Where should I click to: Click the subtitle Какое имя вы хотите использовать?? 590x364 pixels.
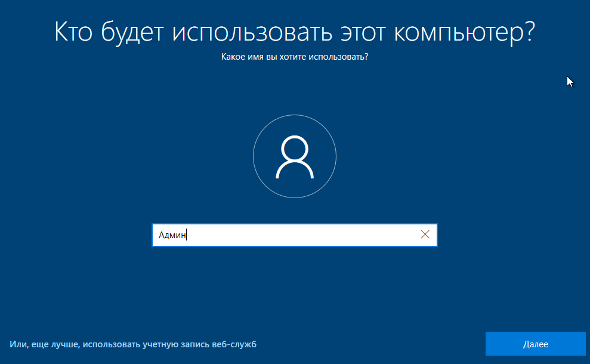[295, 57]
